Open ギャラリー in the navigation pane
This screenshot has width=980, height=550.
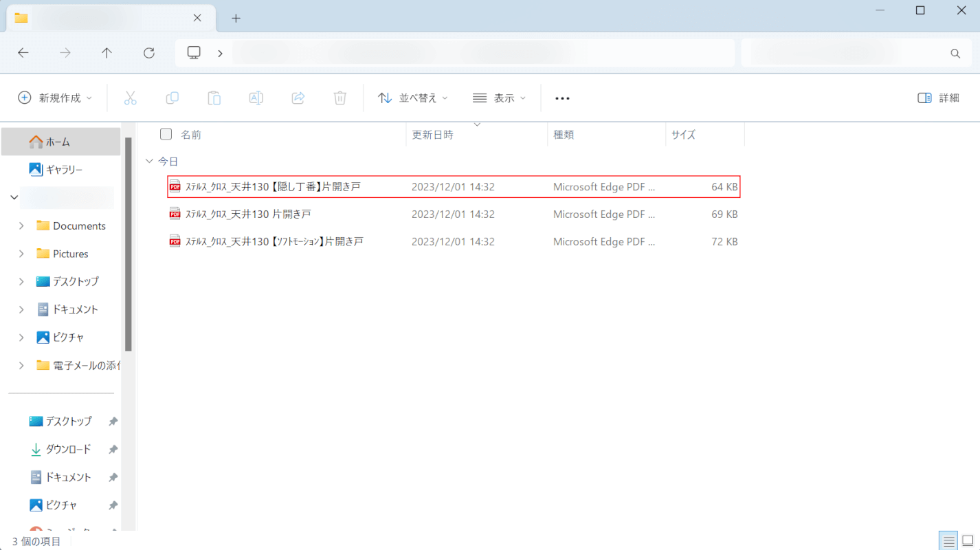pos(60,169)
